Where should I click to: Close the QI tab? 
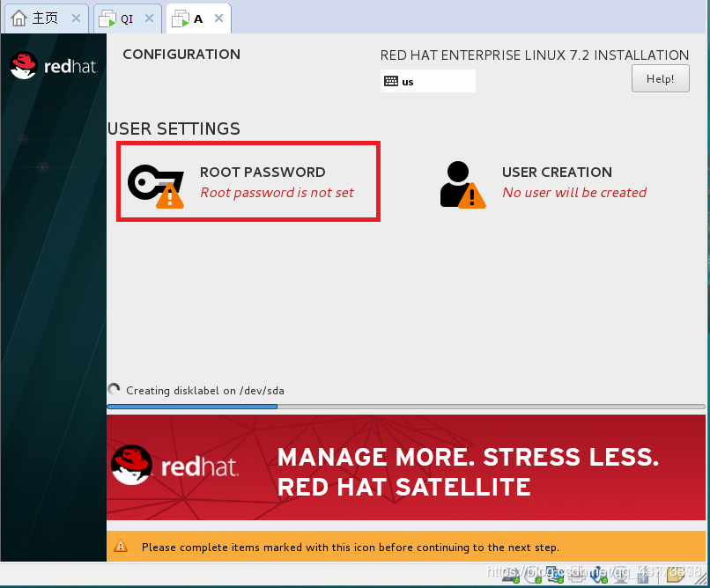(149, 18)
